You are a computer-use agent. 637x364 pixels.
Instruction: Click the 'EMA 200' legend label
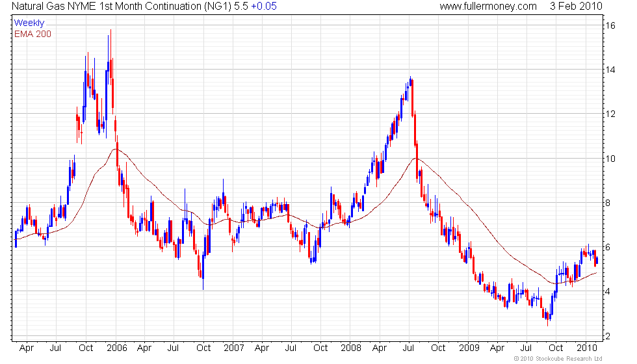(x=33, y=34)
